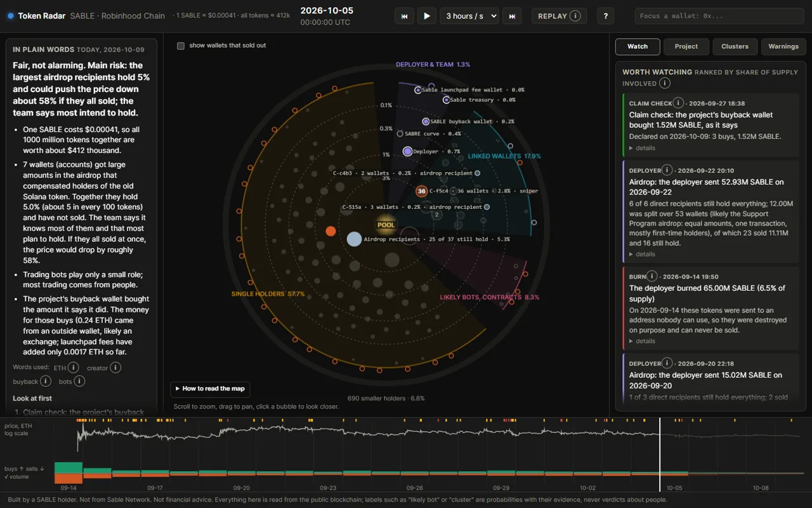The width and height of the screenshot is (812, 508).
Task: Select the cluster bubble labeled '2'
Action: [437, 215]
